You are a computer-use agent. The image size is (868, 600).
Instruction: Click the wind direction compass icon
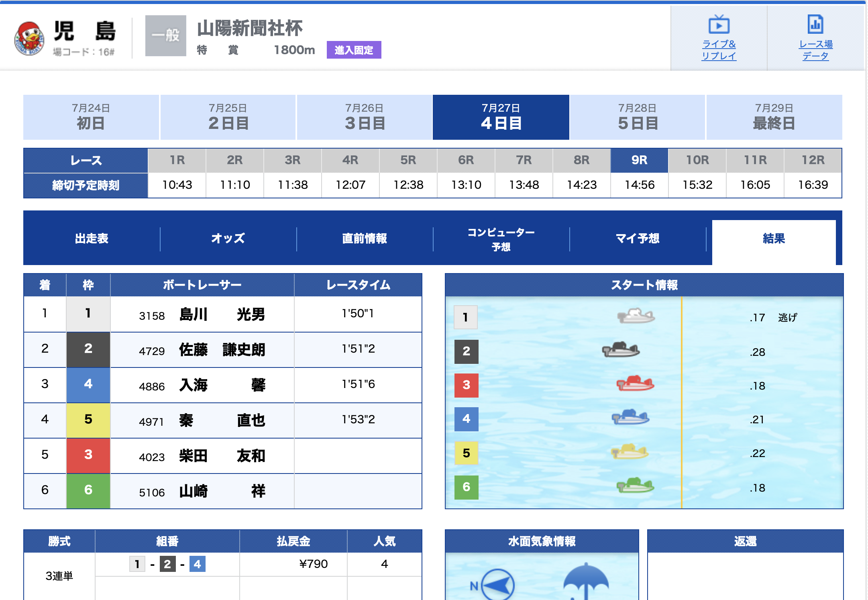point(498,585)
